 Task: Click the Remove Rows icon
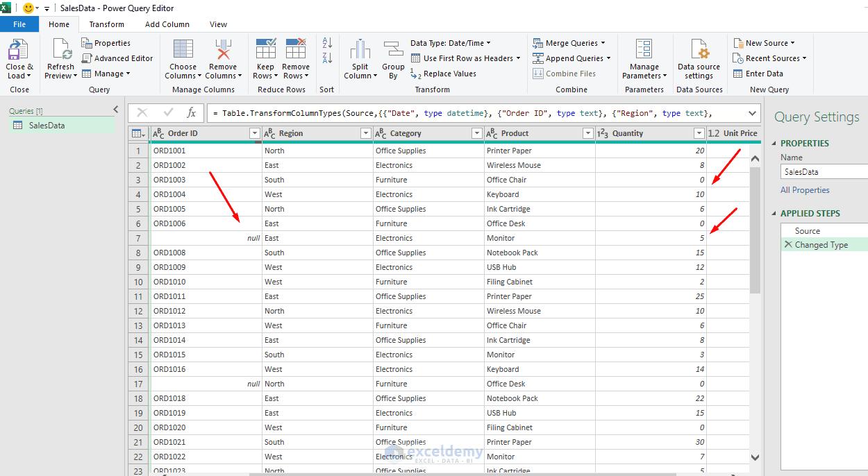click(x=296, y=49)
